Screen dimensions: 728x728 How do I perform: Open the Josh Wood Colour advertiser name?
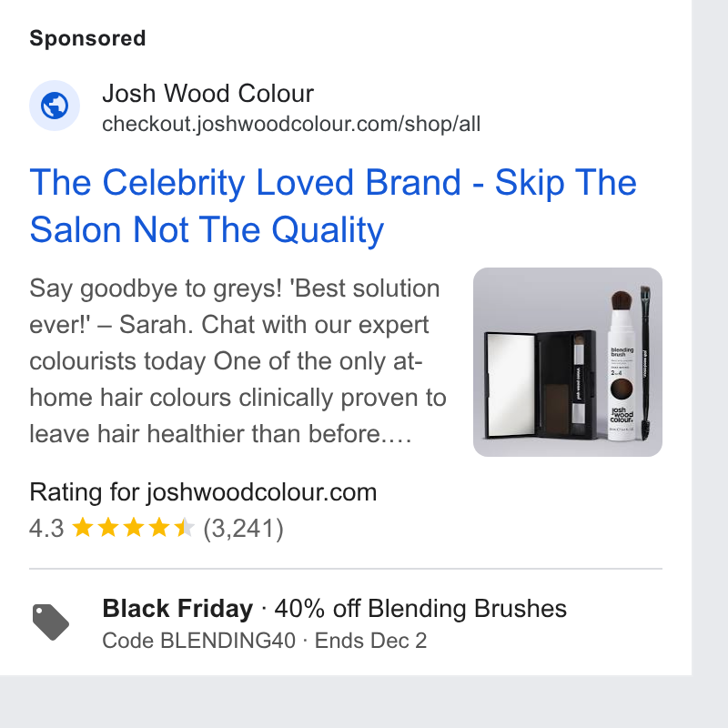(208, 94)
